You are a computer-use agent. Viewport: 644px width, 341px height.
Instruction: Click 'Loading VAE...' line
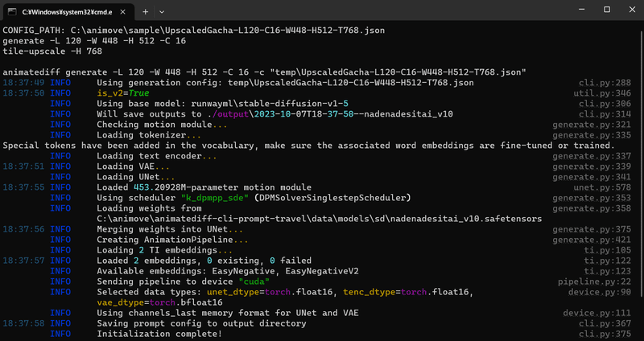tap(133, 166)
